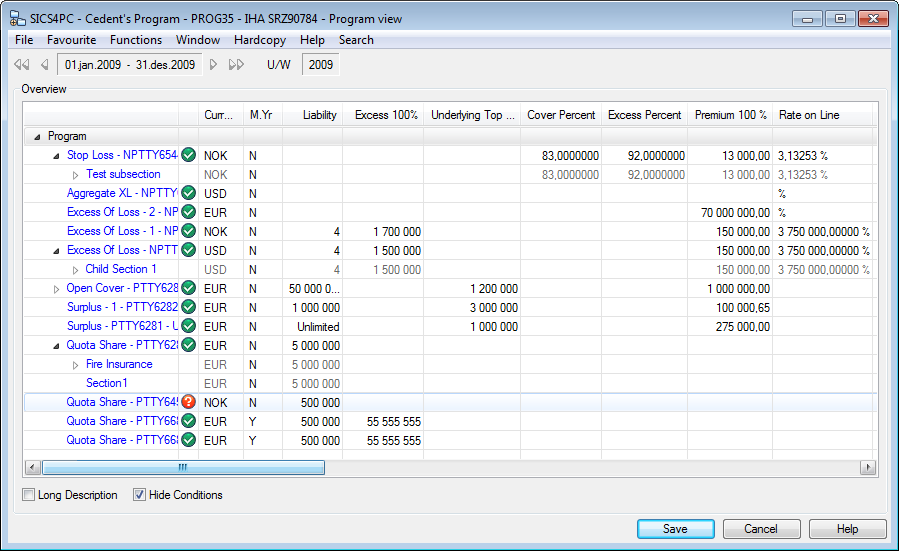Click green check status icon on Stop Loss row
The width and height of the screenshot is (899, 551).
tap(188, 155)
